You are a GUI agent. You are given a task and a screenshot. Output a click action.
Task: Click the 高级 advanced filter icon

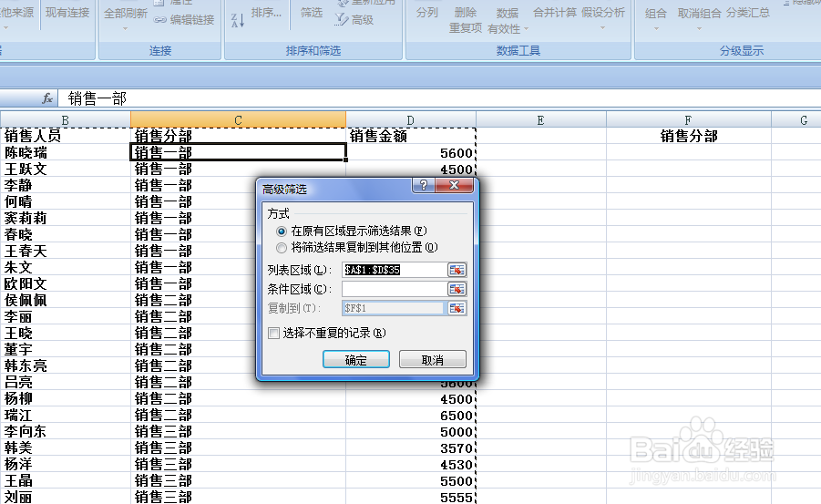click(342, 20)
